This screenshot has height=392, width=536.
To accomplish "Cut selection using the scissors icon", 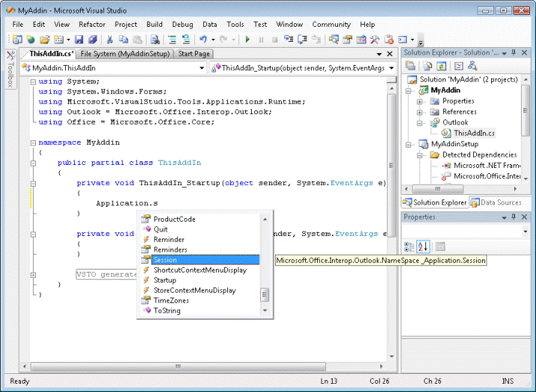I will click(109, 40).
